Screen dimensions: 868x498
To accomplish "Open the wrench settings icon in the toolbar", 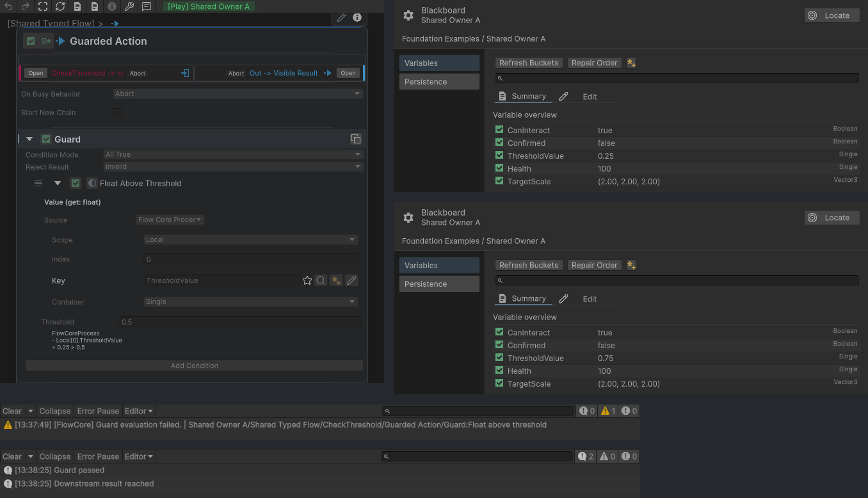I will coord(129,6).
